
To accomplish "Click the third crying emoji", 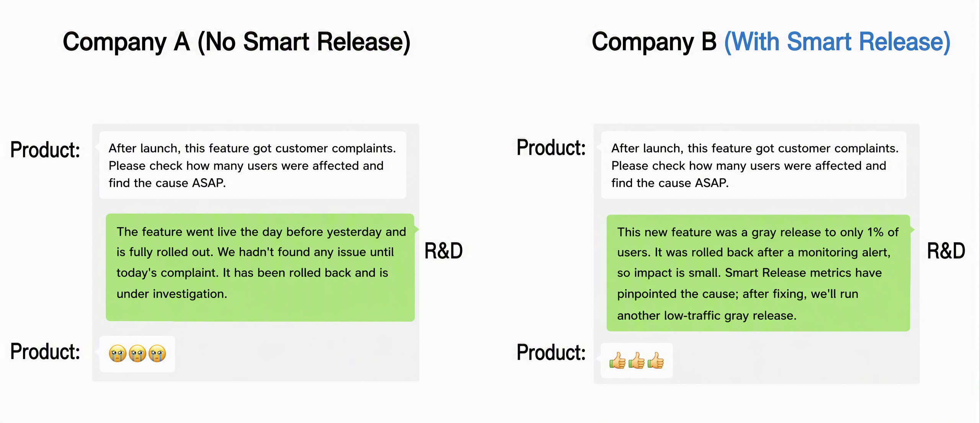I will point(157,353).
